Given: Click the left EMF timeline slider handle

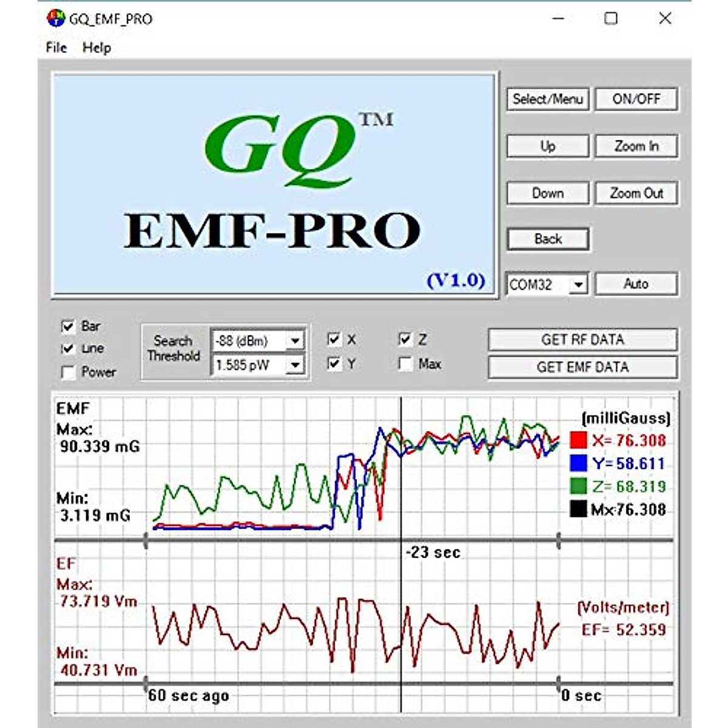Looking at the screenshot, I should pyautogui.click(x=146, y=540).
